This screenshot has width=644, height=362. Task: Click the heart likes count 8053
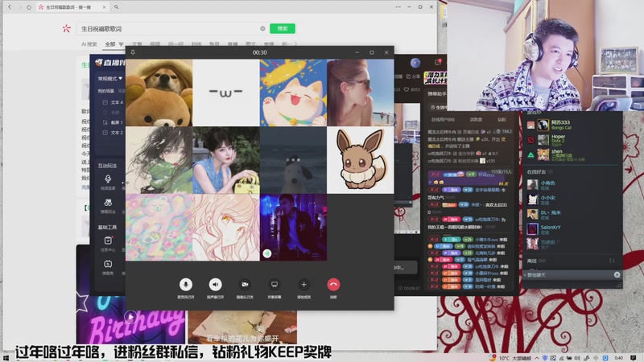click(412, 89)
